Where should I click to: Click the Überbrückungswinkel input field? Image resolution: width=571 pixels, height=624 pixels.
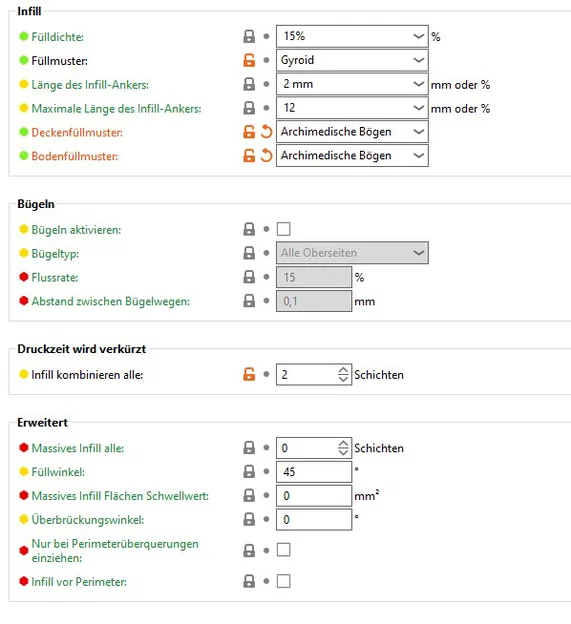click(314, 520)
